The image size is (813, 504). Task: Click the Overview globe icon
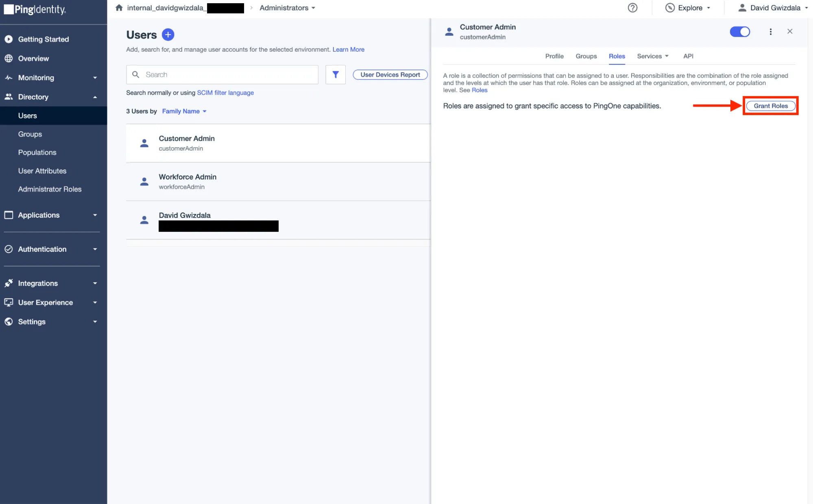click(9, 58)
